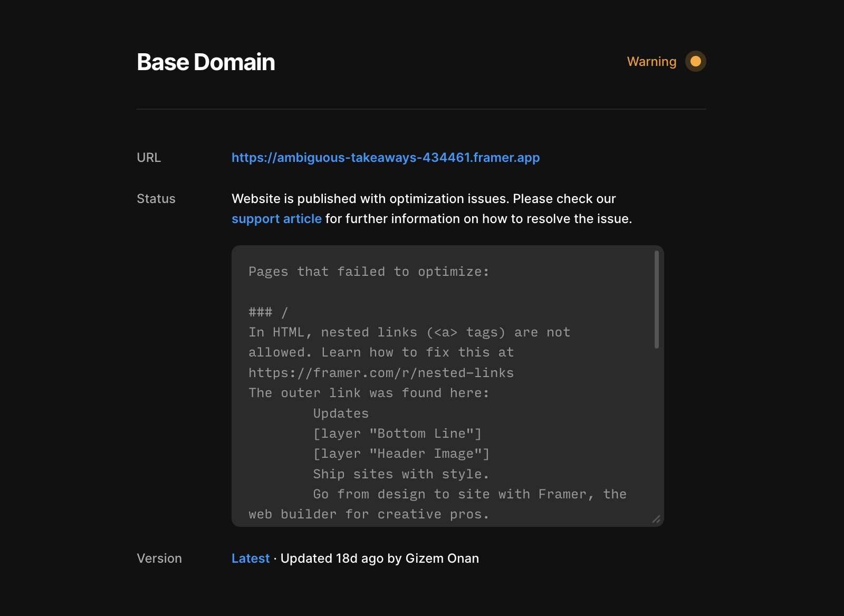Click the log box vertical scrollbar
Viewport: 844px width, 616px height.
657,300
